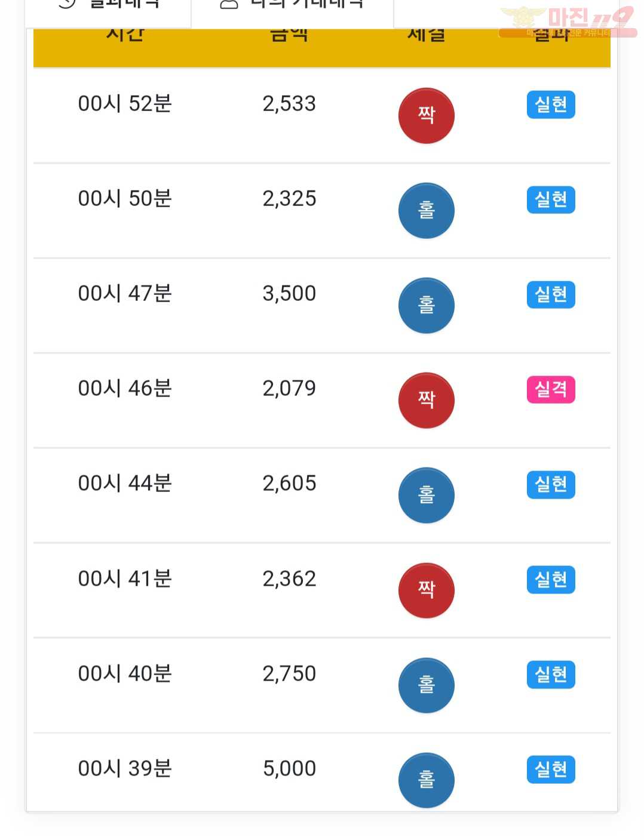The height and width of the screenshot is (840, 644).
Task: Click the 실현 badge for 00시 39분
Action: click(551, 769)
